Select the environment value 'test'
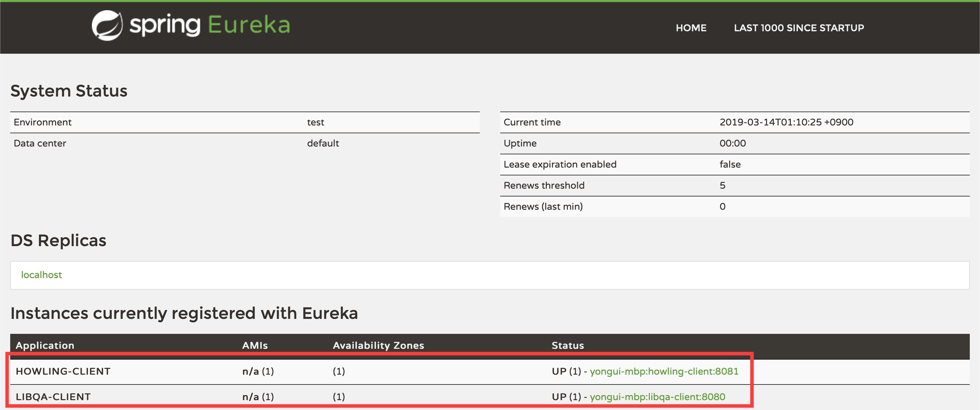Viewport: 980px width, 410px height. (x=315, y=122)
